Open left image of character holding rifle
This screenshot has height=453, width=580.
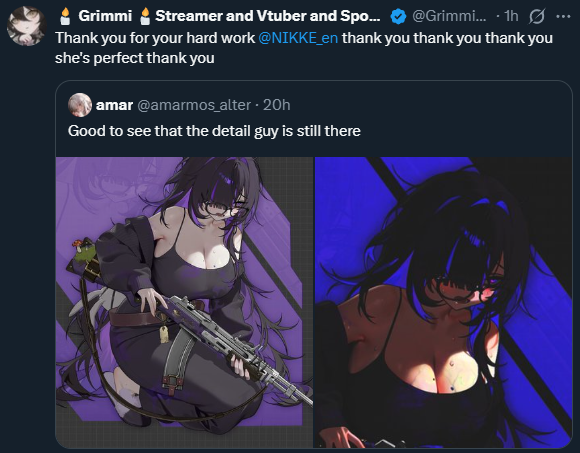coord(184,302)
